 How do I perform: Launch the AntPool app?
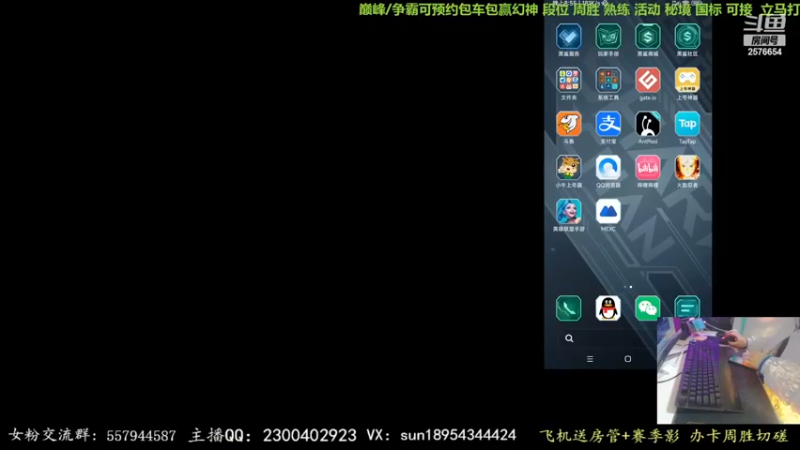[647, 124]
